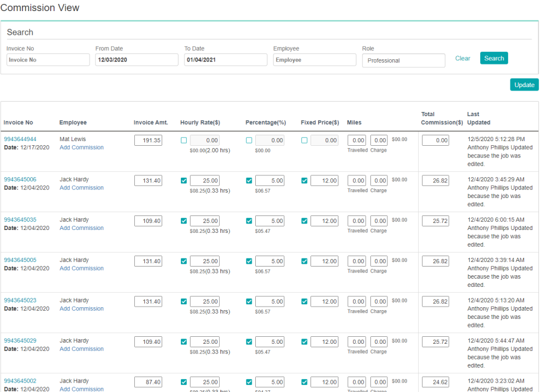Enable Hourly Rate checkbox for Mat Lewis
Image resolution: width=546 pixels, height=392 pixels.
point(184,141)
